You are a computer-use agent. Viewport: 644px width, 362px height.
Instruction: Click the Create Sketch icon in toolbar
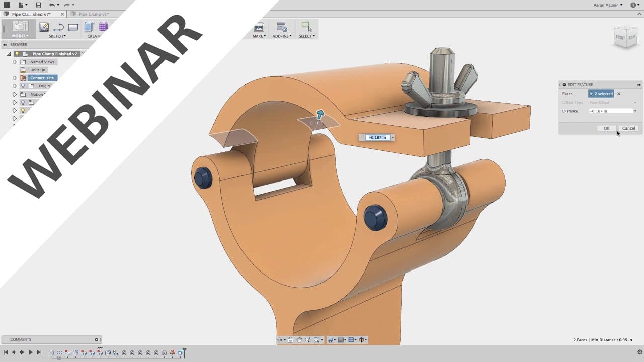[44, 27]
